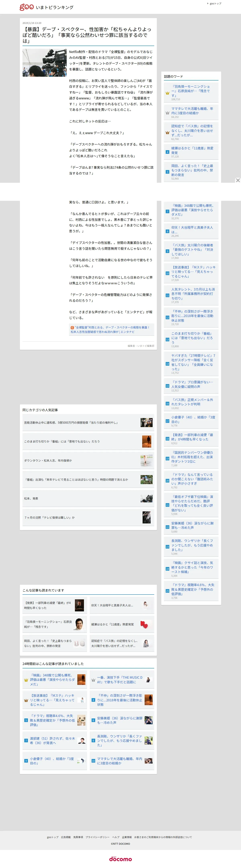Click rank 12 badge beside 「不仲」の深刻さ
The width and height of the screenshot is (241, 868).
click(167, 317)
